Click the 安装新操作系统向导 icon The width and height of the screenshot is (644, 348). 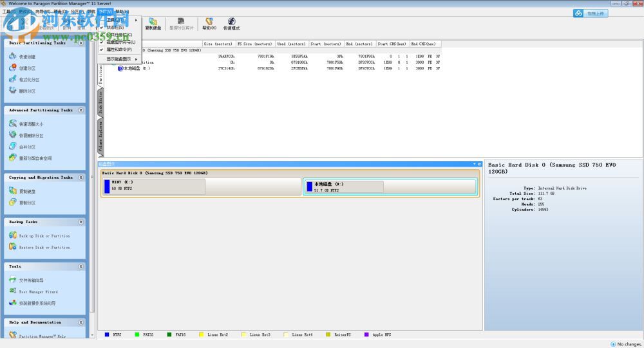13,302
